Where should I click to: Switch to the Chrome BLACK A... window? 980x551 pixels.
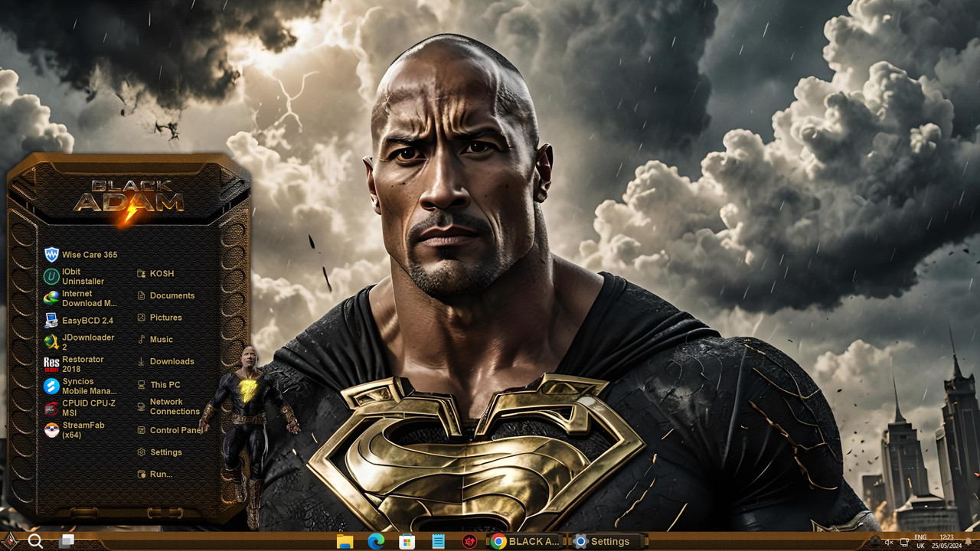(527, 541)
